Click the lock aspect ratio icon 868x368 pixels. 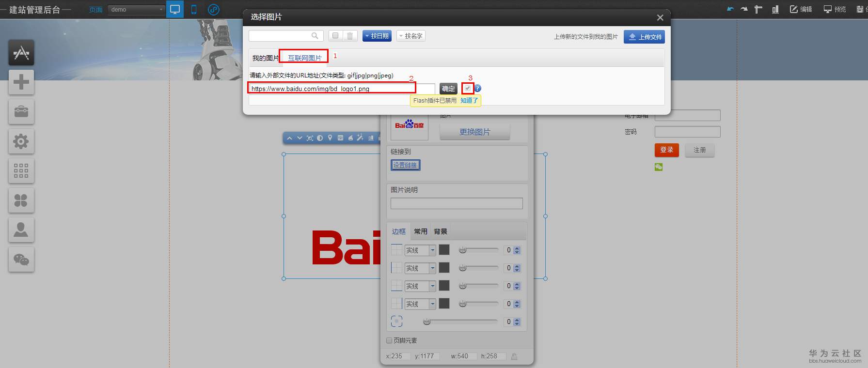514,356
